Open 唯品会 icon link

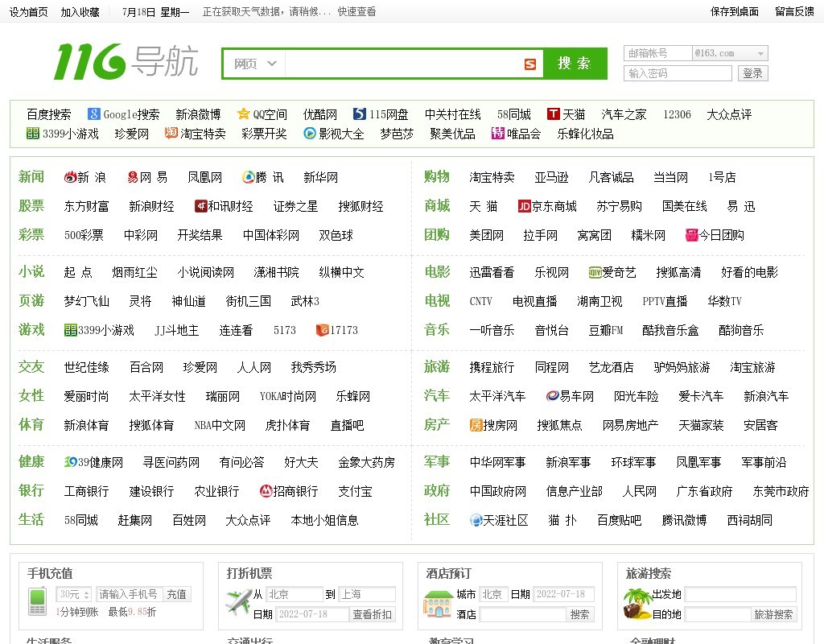(x=516, y=134)
